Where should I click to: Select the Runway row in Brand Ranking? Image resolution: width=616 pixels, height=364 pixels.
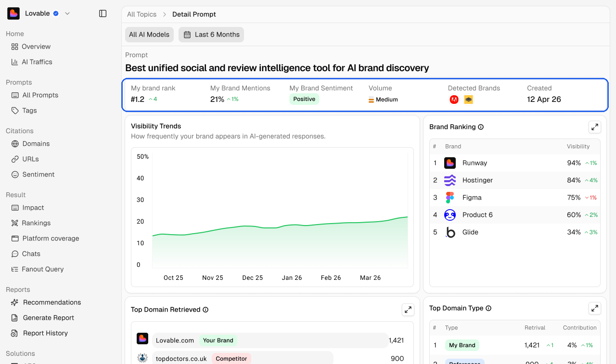click(x=515, y=163)
